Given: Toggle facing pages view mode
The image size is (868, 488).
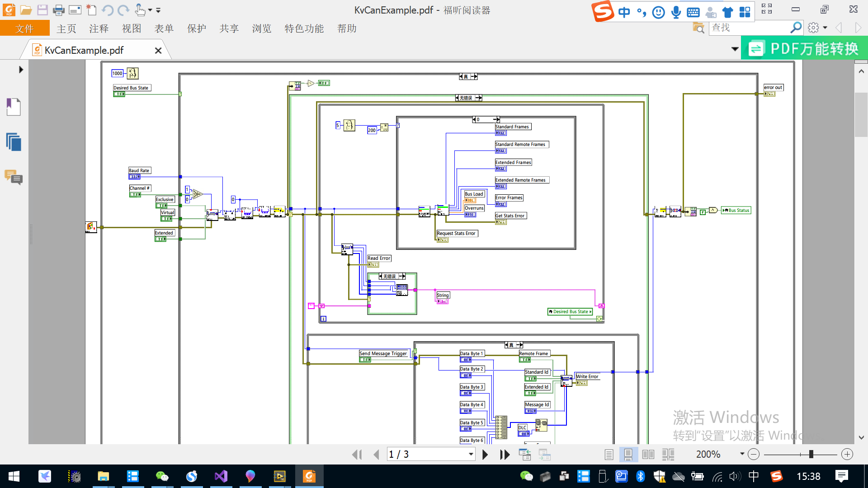Looking at the screenshot, I should tap(648, 454).
